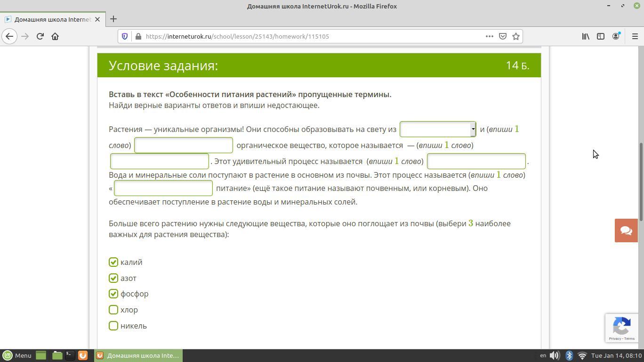Click the reCAPTCHA badge
The width and height of the screenshot is (644, 362).
point(622,328)
